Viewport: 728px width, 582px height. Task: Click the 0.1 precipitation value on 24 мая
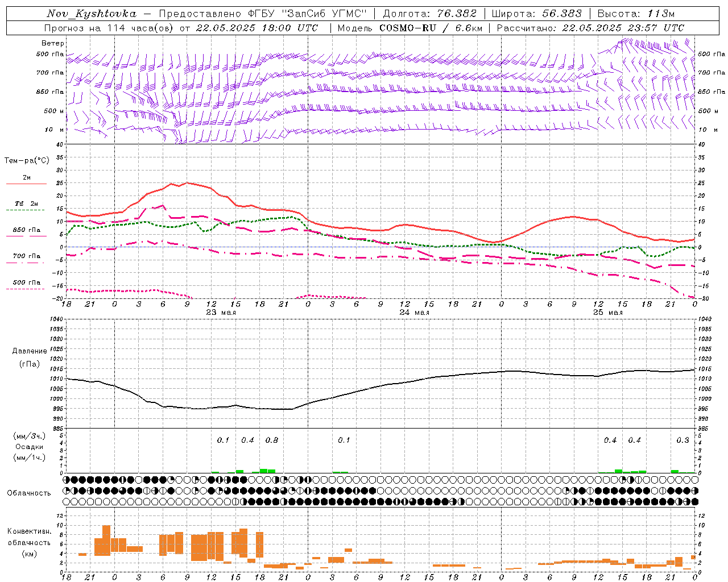[344, 440]
